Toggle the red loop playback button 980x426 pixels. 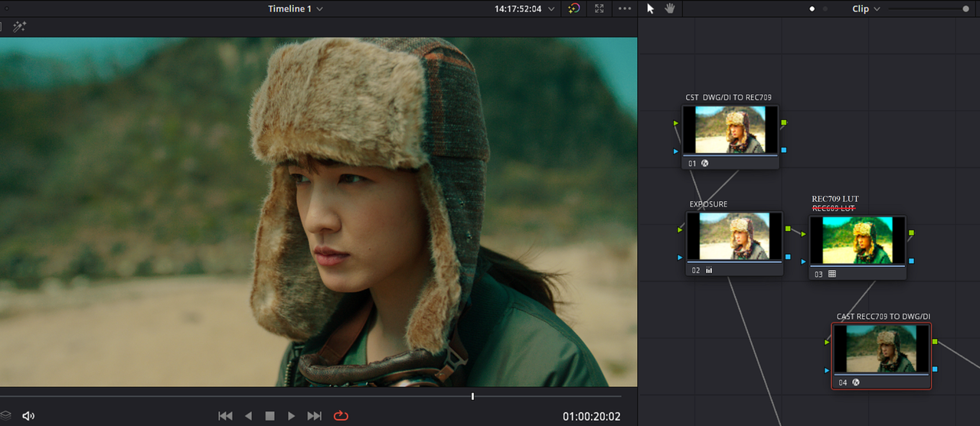click(340, 416)
